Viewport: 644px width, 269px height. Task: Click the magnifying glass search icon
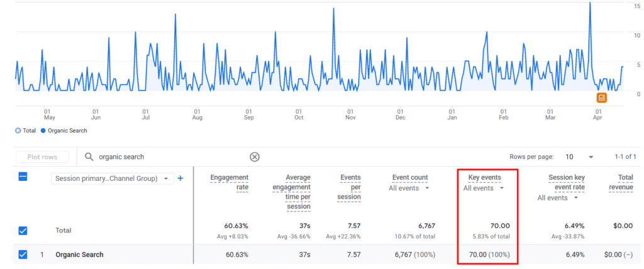(89, 157)
